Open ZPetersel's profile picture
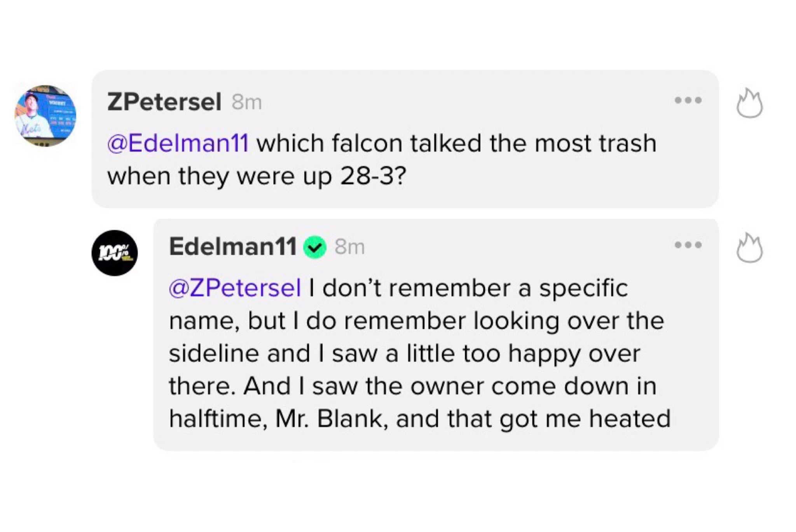The width and height of the screenshot is (796, 532). click(45, 116)
